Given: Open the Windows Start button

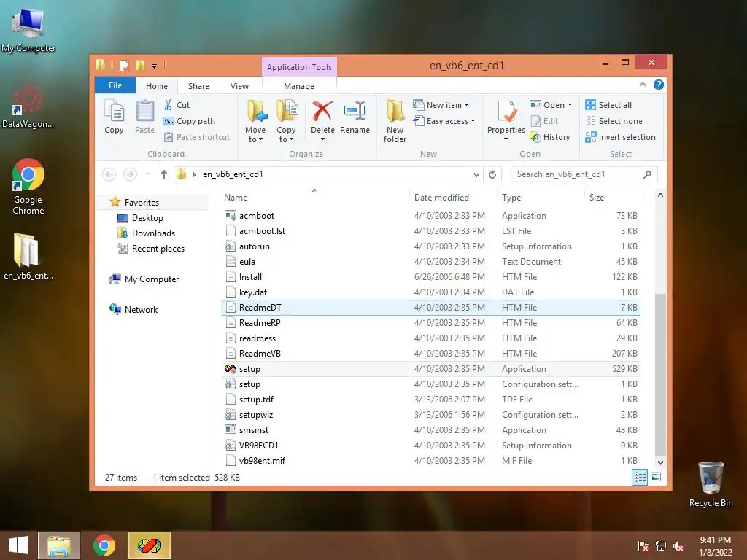Looking at the screenshot, I should pyautogui.click(x=18, y=545).
